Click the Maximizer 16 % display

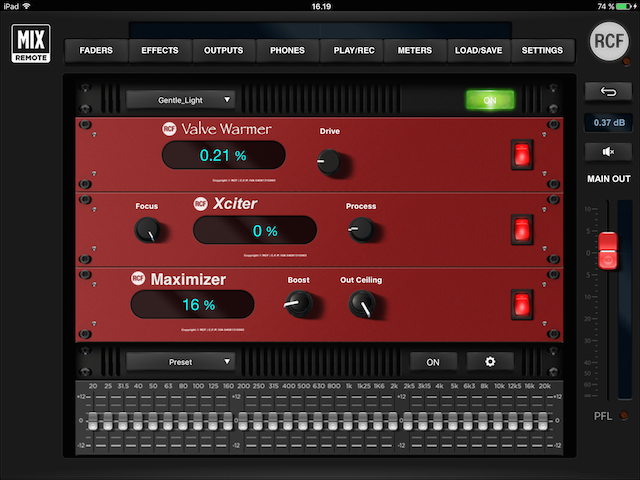tap(192, 304)
